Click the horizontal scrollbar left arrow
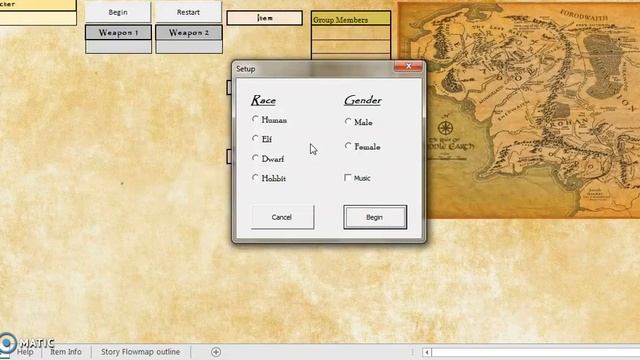 click(x=427, y=352)
